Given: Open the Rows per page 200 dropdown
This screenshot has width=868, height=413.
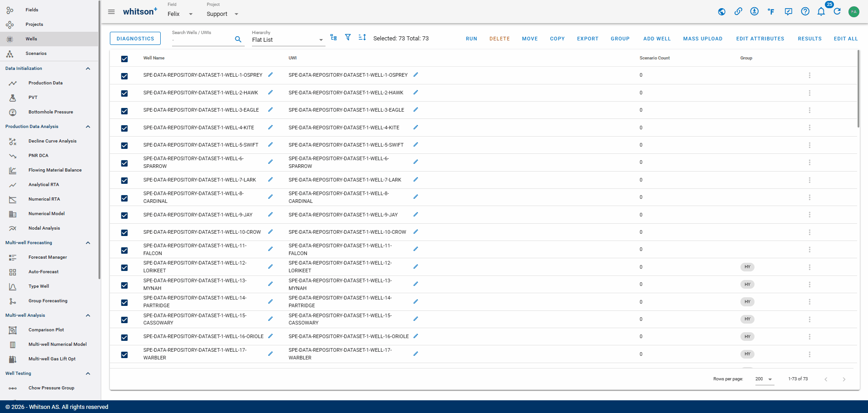Looking at the screenshot, I should tap(764, 379).
